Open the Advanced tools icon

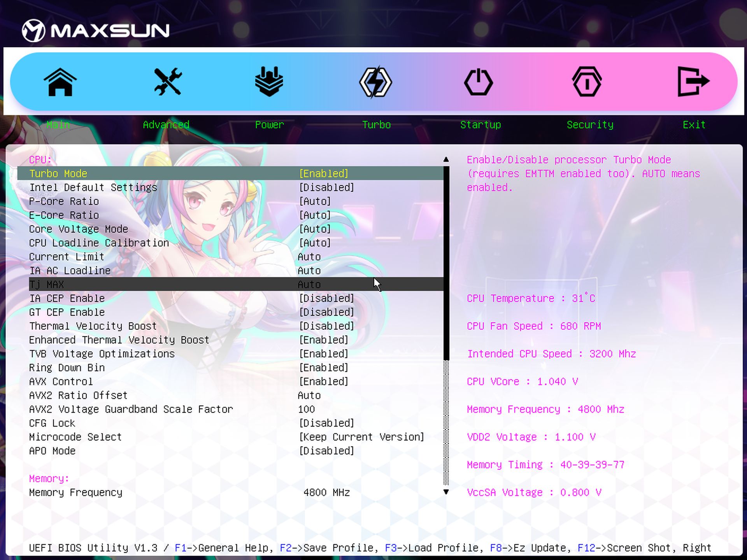click(167, 82)
